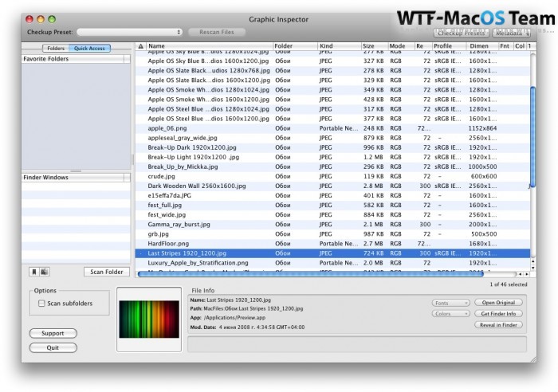Click the Support button
This screenshot has width=558, height=392.
53,333
